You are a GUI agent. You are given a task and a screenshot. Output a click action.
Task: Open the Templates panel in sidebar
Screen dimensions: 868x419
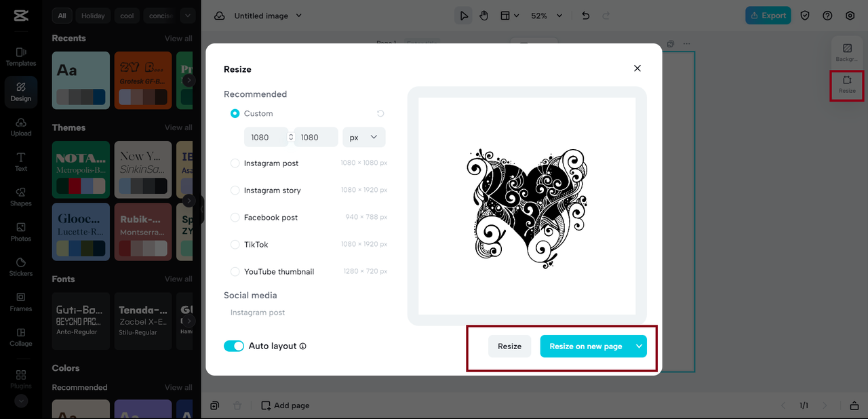(20, 57)
